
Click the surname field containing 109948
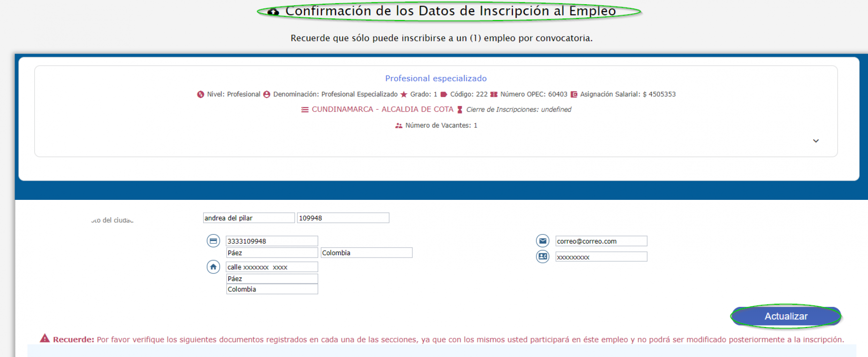click(x=343, y=218)
